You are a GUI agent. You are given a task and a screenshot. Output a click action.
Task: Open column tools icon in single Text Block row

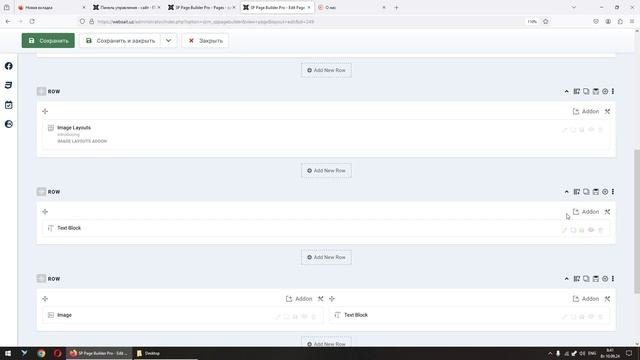(x=607, y=212)
